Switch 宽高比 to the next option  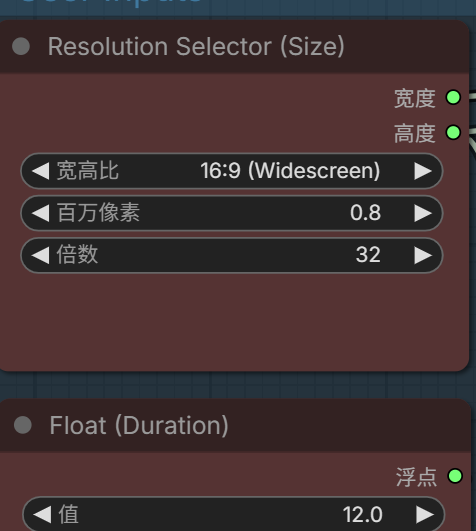423,171
